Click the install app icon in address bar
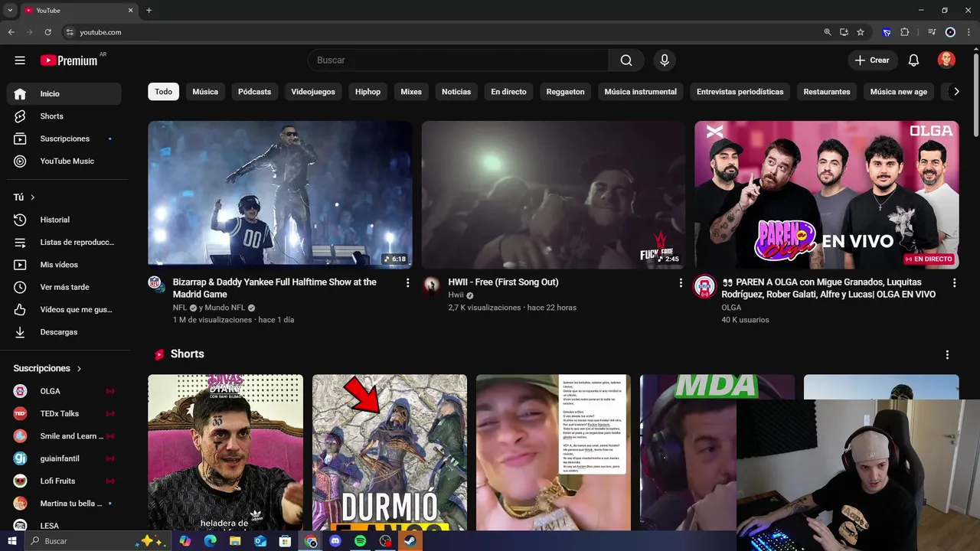Image resolution: width=980 pixels, height=551 pixels. tap(844, 32)
